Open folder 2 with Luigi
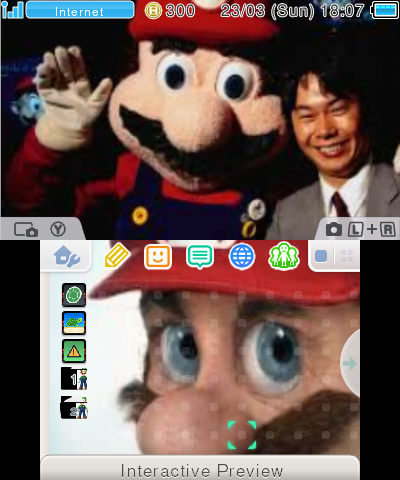 tap(74, 407)
